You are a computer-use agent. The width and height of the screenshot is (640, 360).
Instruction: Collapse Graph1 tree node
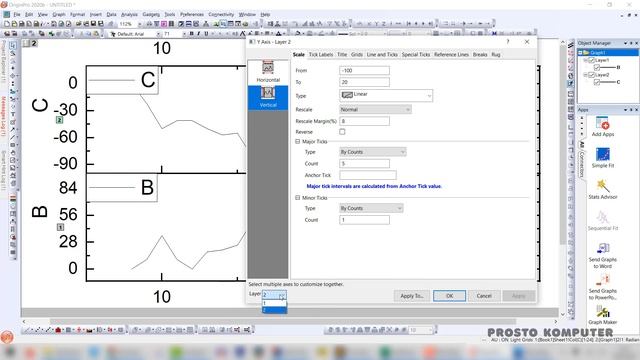[x=580, y=53]
